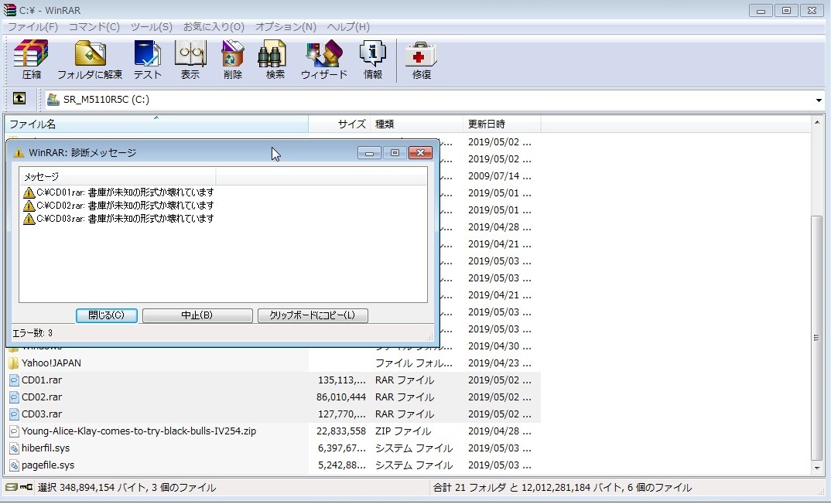Launch the ウィザード (Wizard) tool

tap(324, 54)
